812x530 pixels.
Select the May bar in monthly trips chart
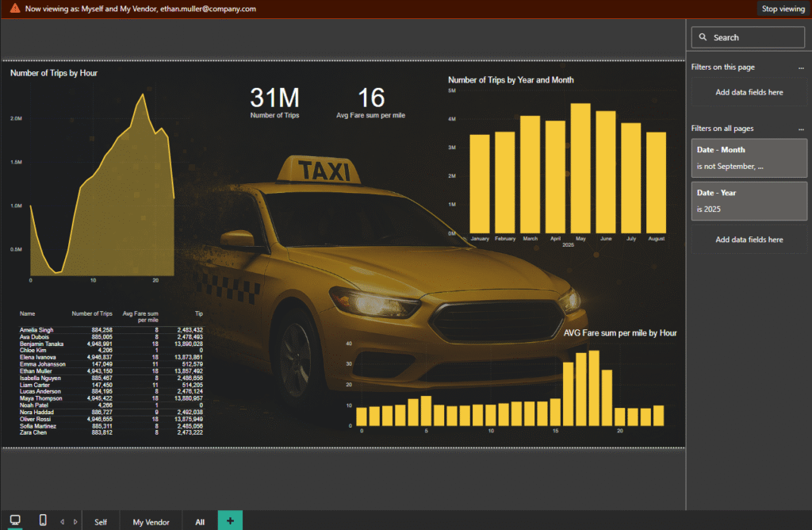click(x=580, y=168)
